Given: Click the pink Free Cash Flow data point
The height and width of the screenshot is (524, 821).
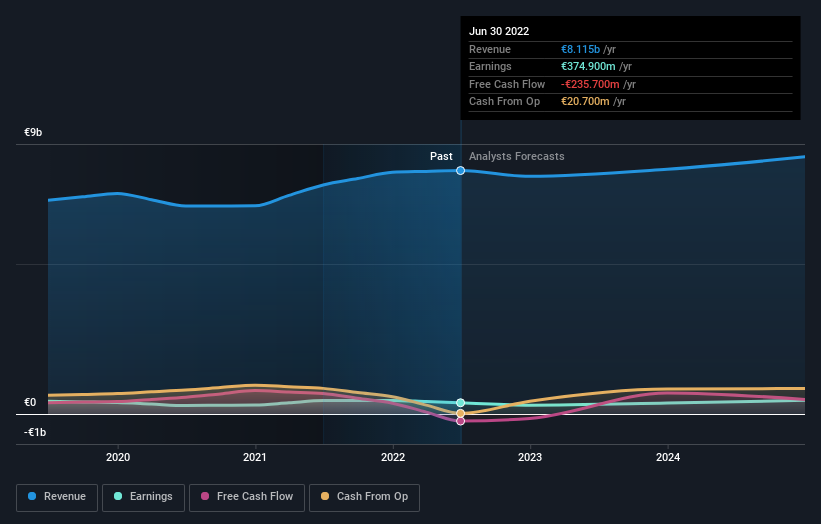Looking at the screenshot, I should point(460,421).
